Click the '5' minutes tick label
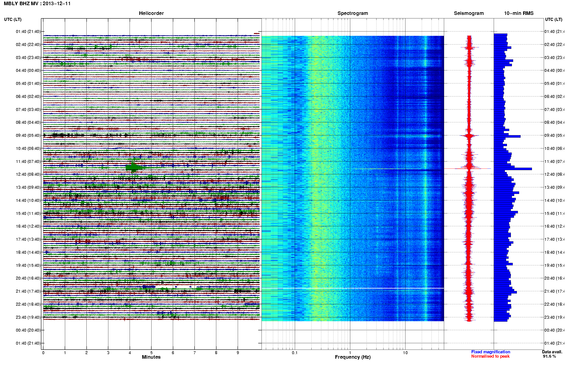The image size is (588, 368). [x=151, y=353]
